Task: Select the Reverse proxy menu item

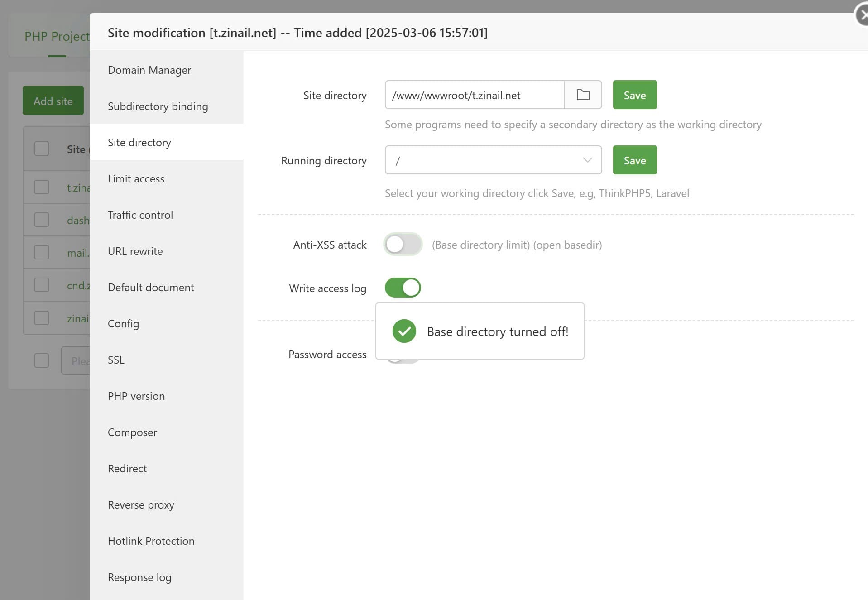Action: coord(141,505)
